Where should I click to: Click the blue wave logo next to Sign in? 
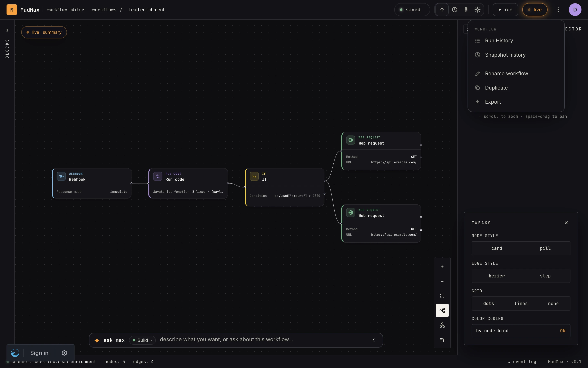15,353
